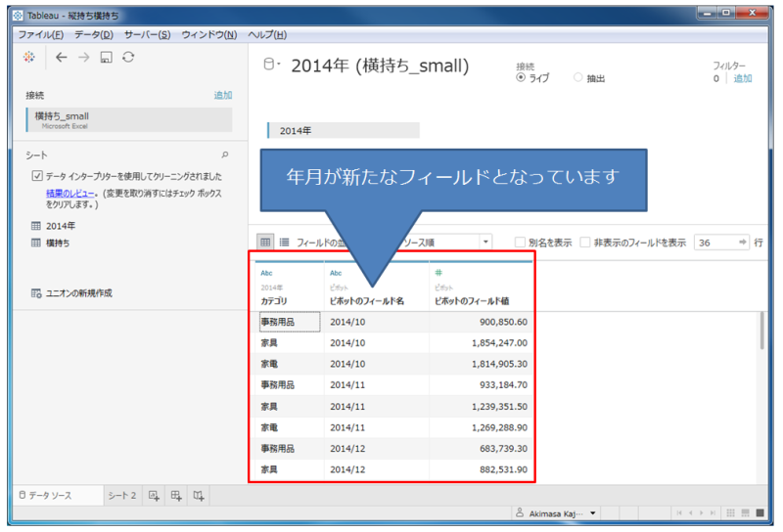The height and width of the screenshot is (532, 783).
Task: Select cell with value 933,184.70
Action: [482, 385]
